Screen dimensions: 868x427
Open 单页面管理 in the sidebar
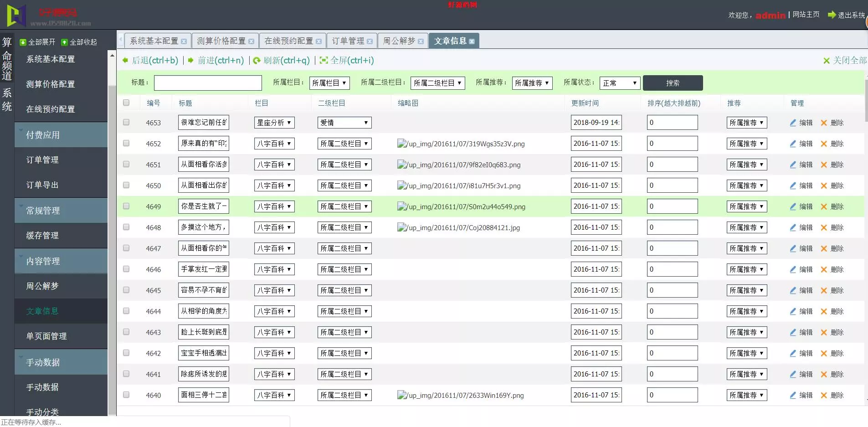tap(61, 336)
